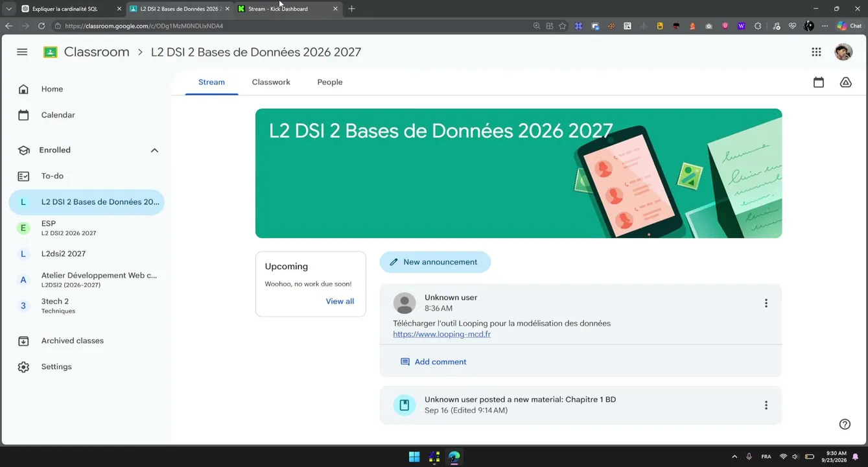
Task: Open the class Drive folder icon
Action: tap(845, 82)
